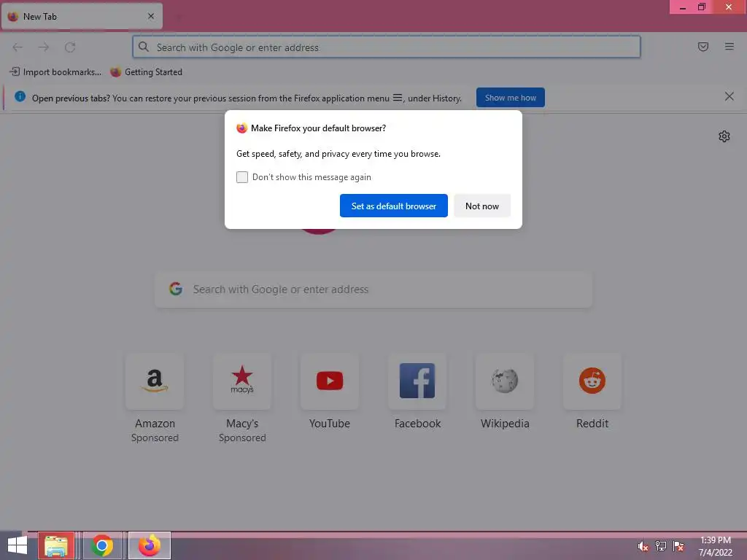Viewport: 747px width, 560px height.
Task: Click the taskbar clock showing 1:39 PM
Action: 715,546
